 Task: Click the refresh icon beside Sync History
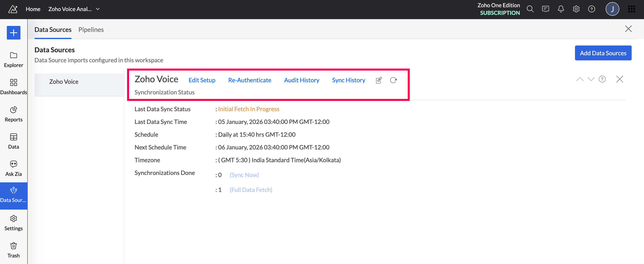[x=393, y=80]
